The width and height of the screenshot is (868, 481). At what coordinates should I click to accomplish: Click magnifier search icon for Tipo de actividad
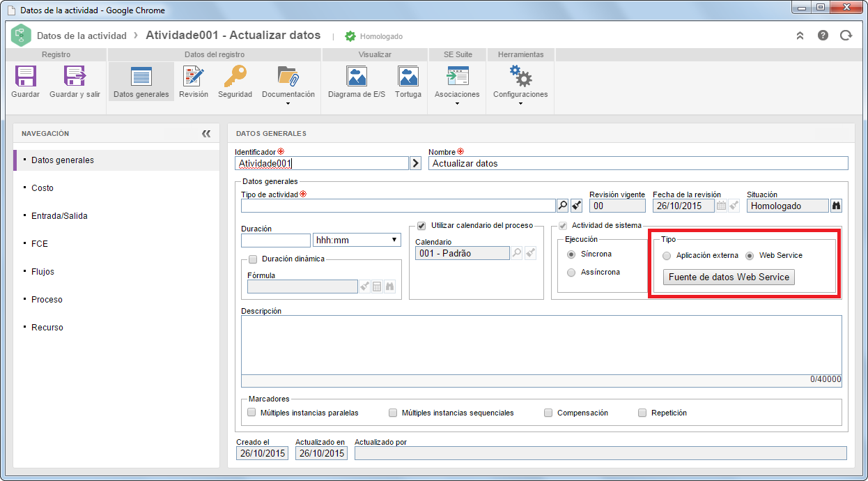click(563, 206)
